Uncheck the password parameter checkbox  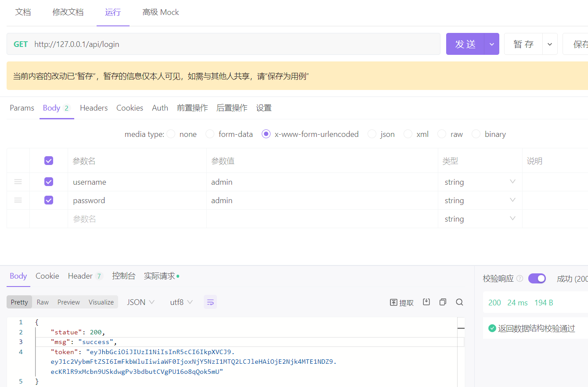49,200
